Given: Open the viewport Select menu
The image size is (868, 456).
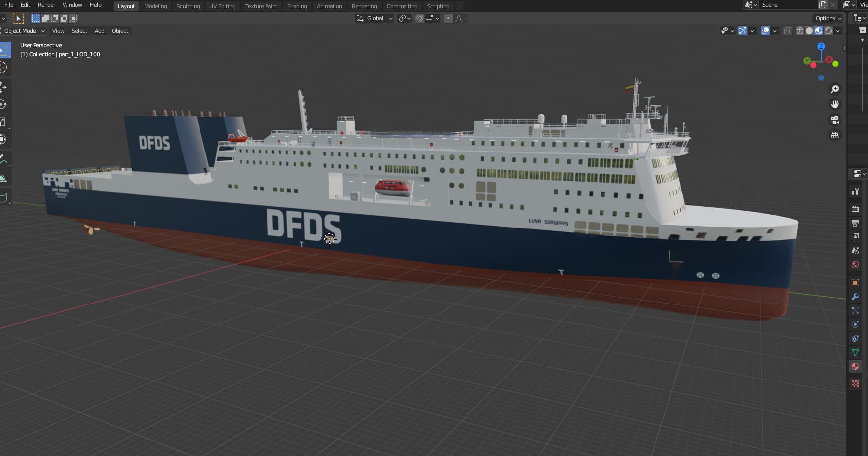Looking at the screenshot, I should [x=79, y=31].
